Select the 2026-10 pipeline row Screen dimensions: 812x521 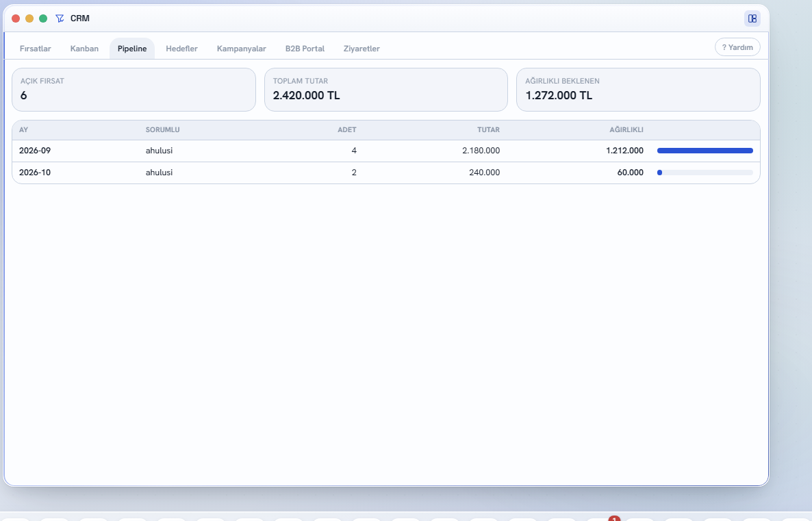(x=386, y=173)
